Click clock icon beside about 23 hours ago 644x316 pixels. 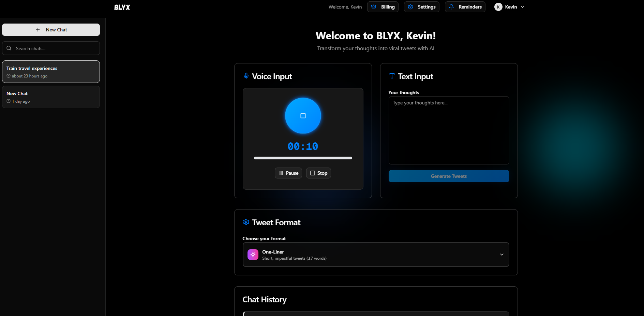click(9, 76)
